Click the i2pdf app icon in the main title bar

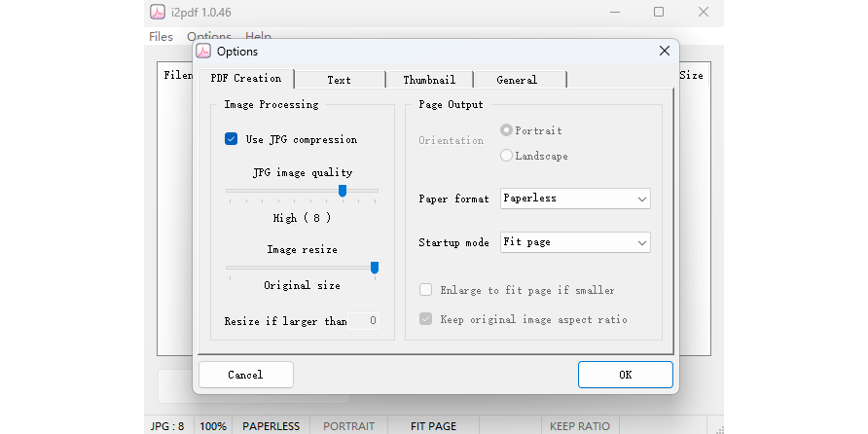point(158,12)
